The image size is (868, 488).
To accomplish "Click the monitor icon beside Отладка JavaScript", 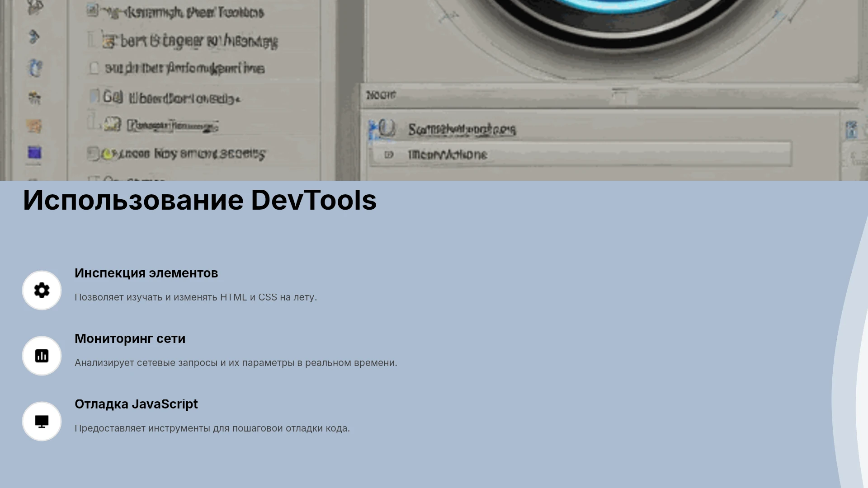I will (42, 421).
